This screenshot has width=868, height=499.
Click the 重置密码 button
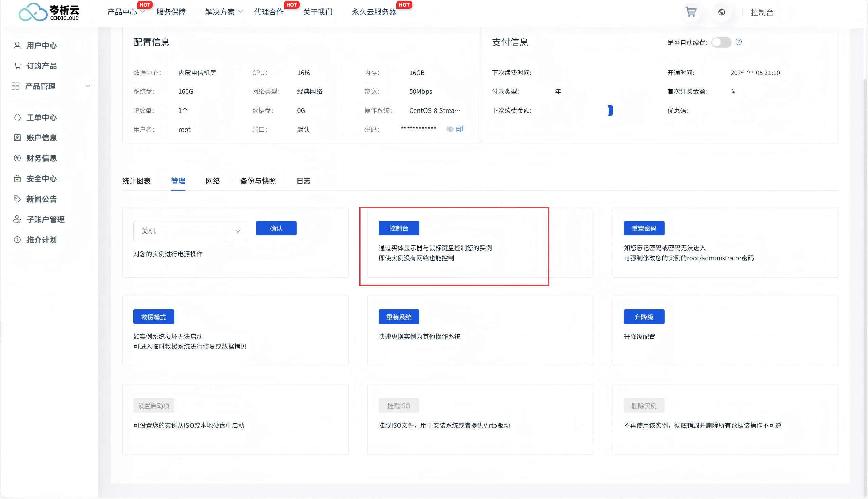[644, 228]
